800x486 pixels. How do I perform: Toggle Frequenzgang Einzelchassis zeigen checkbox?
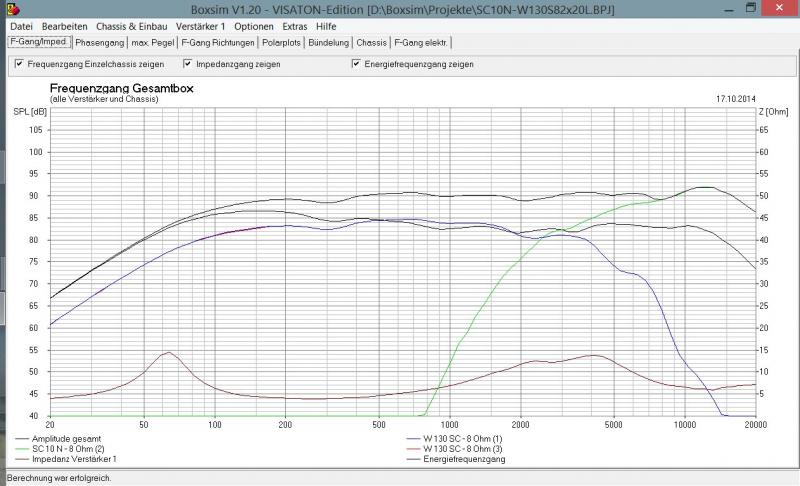point(19,64)
